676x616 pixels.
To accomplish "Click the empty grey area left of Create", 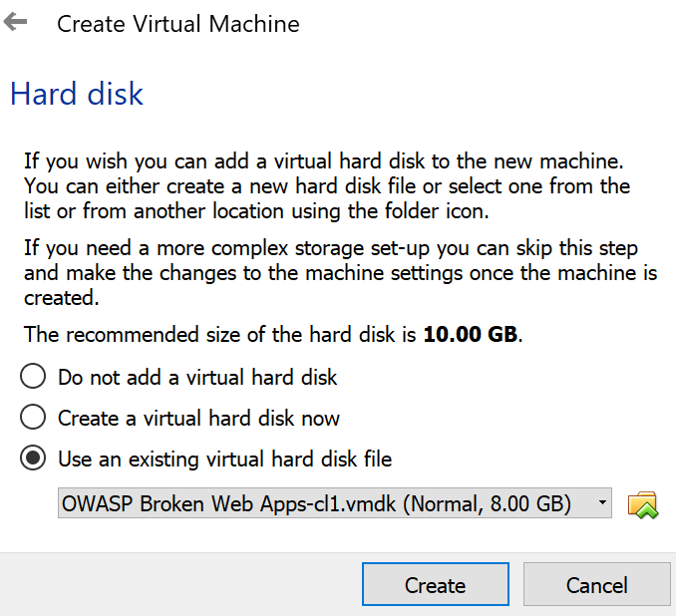I will [x=179, y=584].
